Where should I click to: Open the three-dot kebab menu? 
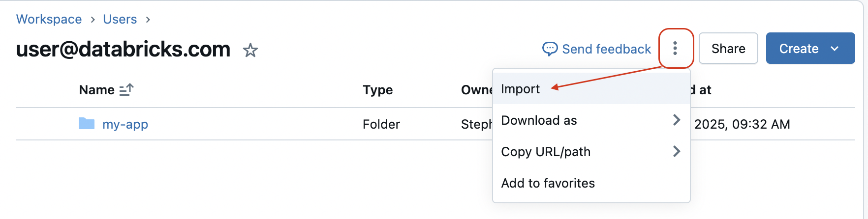(675, 48)
